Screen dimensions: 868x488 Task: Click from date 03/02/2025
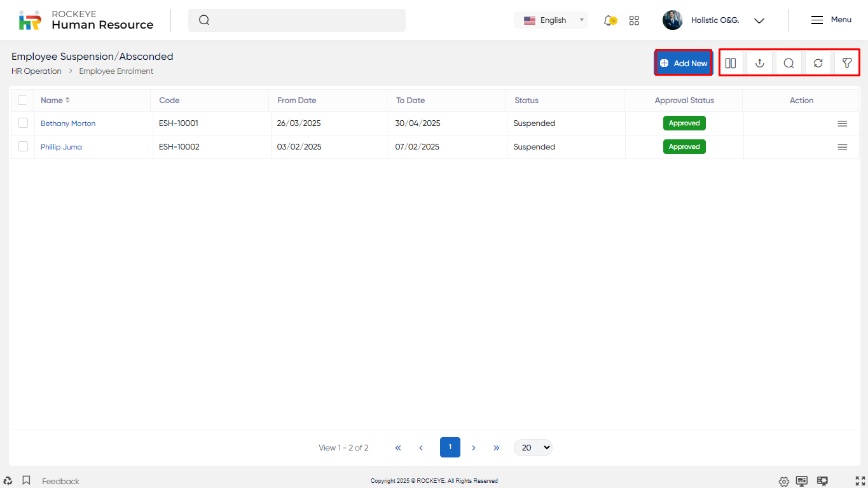[299, 147]
